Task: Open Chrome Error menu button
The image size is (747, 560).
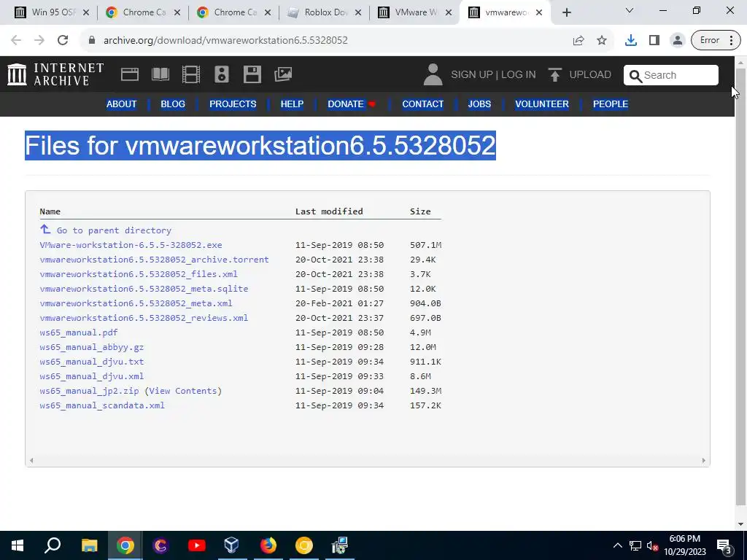Action: tap(716, 40)
